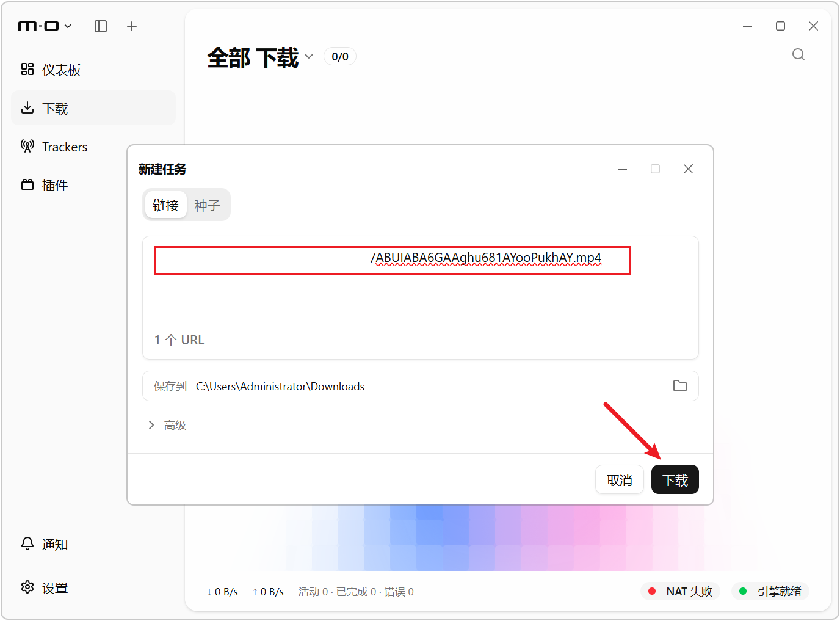Screen dimensions: 840x621
Task: Click the notification bell icon
Action: (27, 543)
